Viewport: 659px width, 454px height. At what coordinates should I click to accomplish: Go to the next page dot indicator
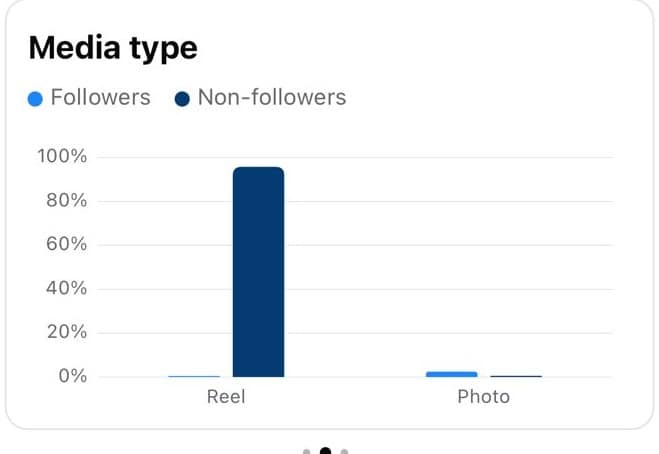pyautogui.click(x=344, y=451)
